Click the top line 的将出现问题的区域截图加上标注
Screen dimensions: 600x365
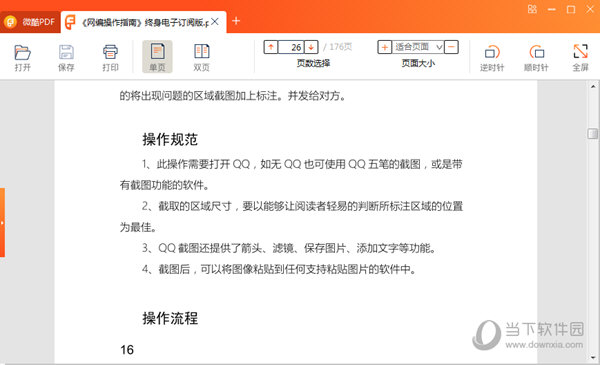pos(233,96)
